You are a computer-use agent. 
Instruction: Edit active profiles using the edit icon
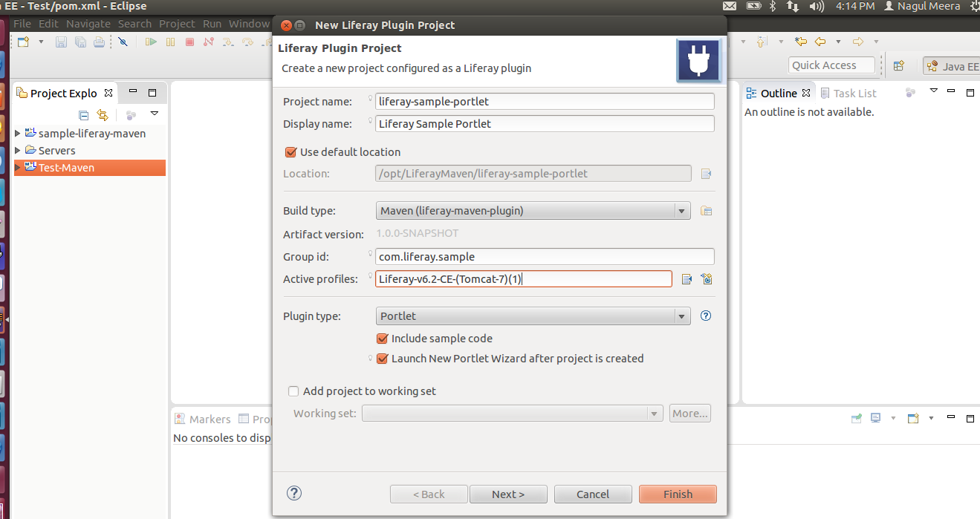687,278
